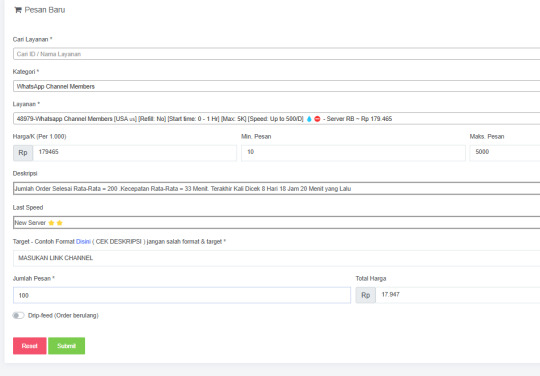Click the Cari Layanan label
Screen dimensions: 540x376
(32, 39)
